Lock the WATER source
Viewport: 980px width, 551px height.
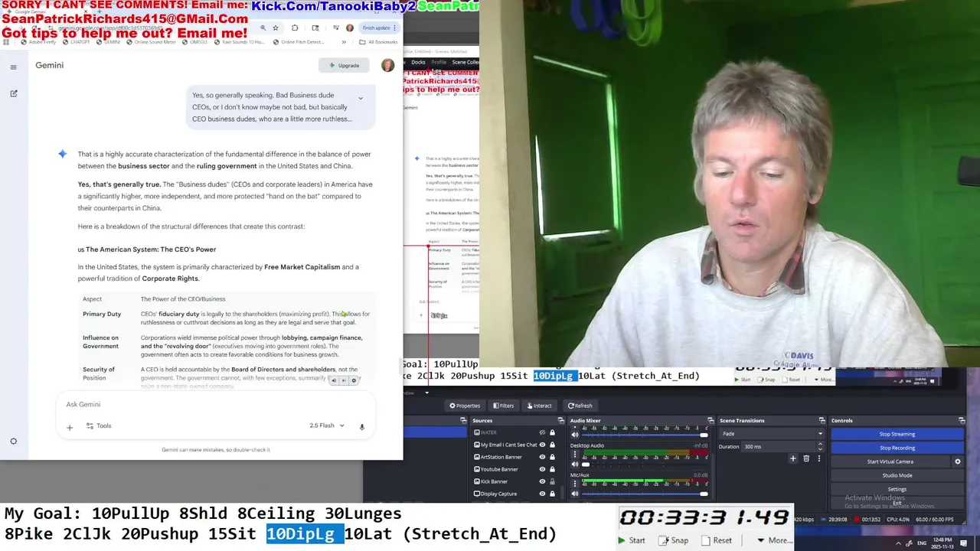click(x=552, y=432)
